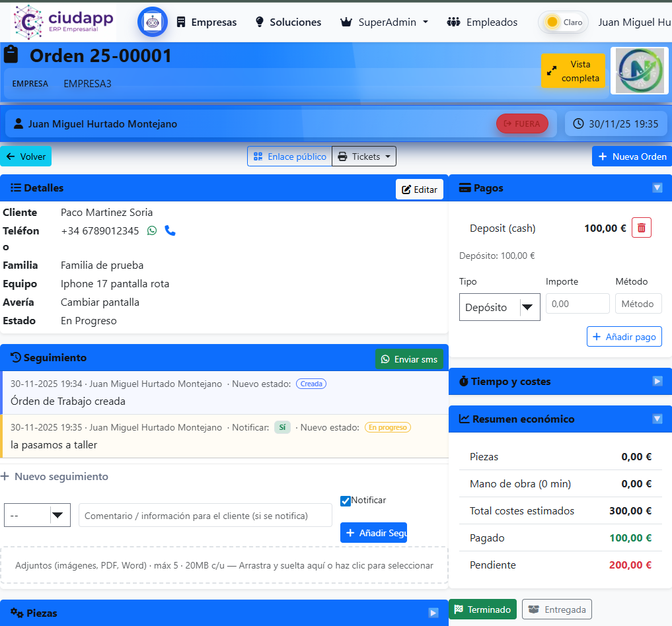Open the Depósito payment type dropdown
Screen dimensions: 672x626
click(499, 307)
